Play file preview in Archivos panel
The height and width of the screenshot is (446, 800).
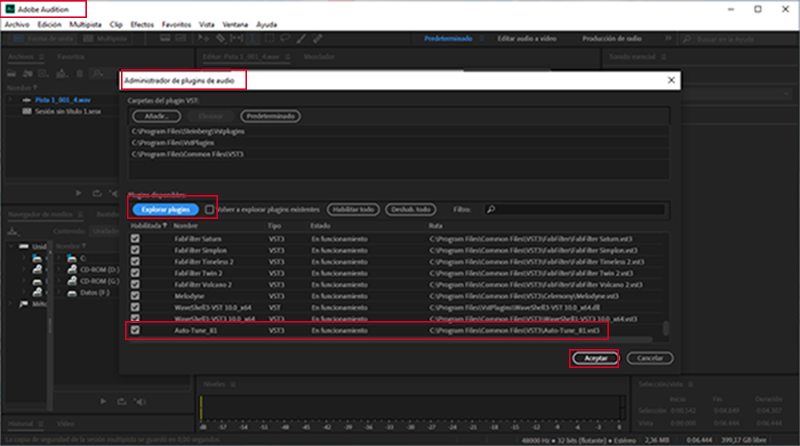click(78, 193)
